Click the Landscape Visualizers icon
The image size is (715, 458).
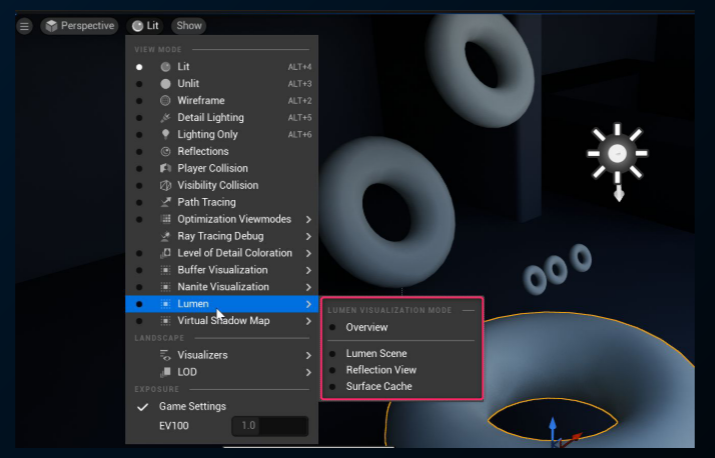[166, 355]
